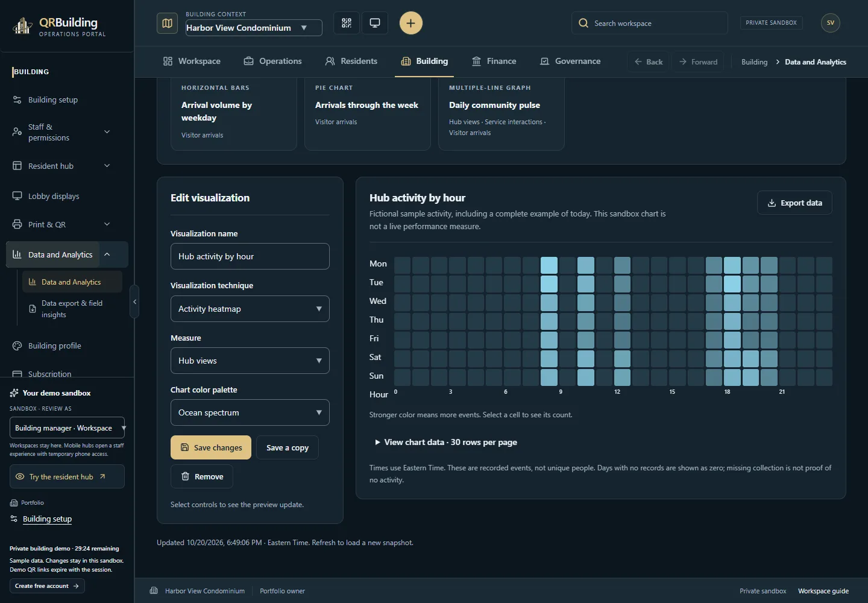Click Remove with the trash icon
Image resolution: width=868 pixels, height=603 pixels.
coord(202,476)
